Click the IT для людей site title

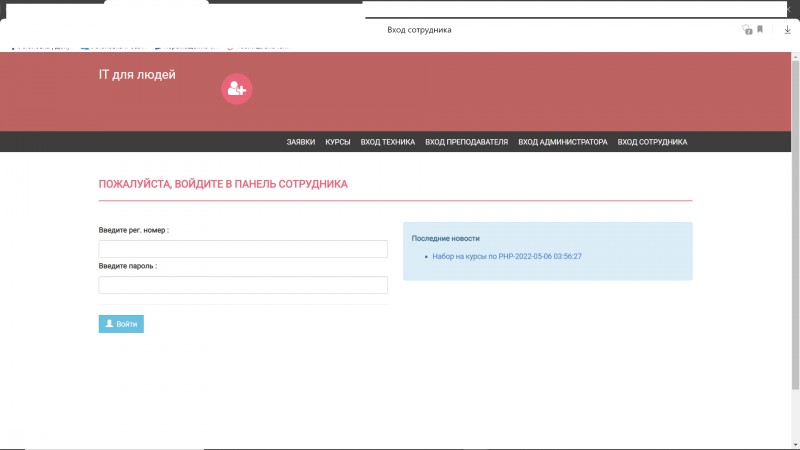pyautogui.click(x=137, y=74)
